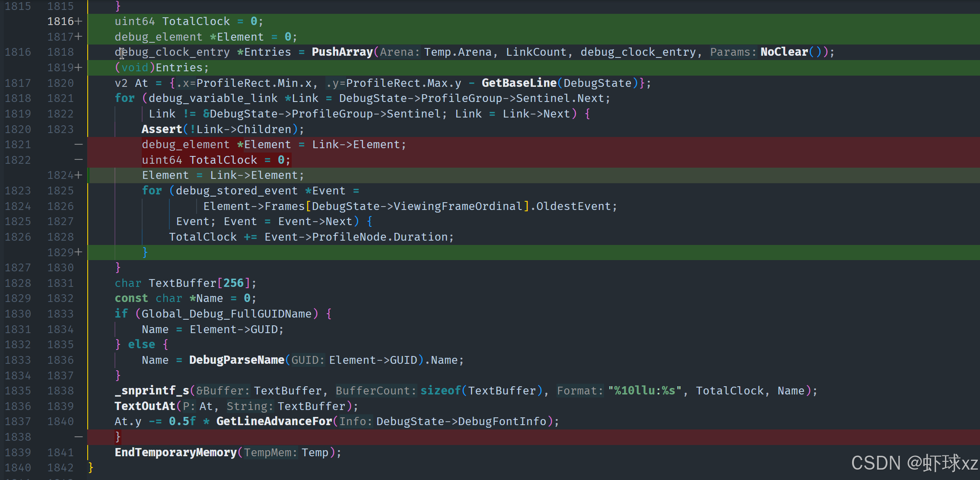Click the plus marker beside line 1819
Viewport: 980px width, 480px height.
(78, 67)
